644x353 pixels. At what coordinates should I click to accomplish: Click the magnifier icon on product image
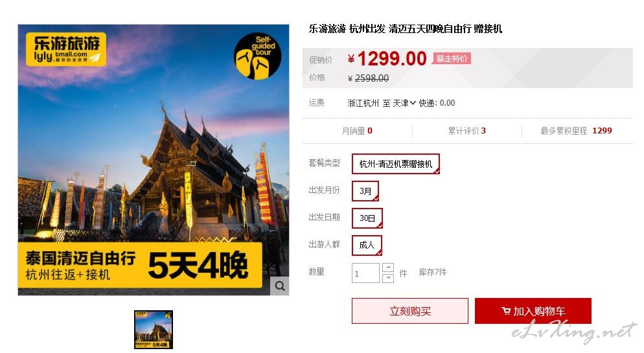tap(280, 286)
